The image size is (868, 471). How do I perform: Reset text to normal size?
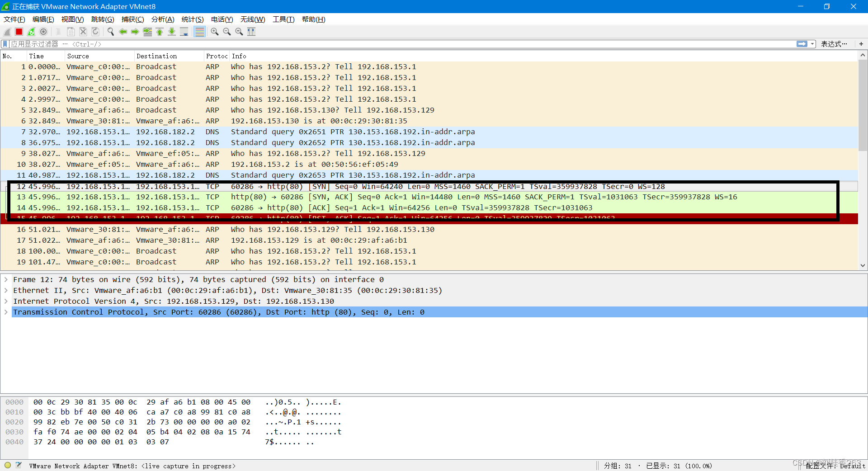point(239,32)
